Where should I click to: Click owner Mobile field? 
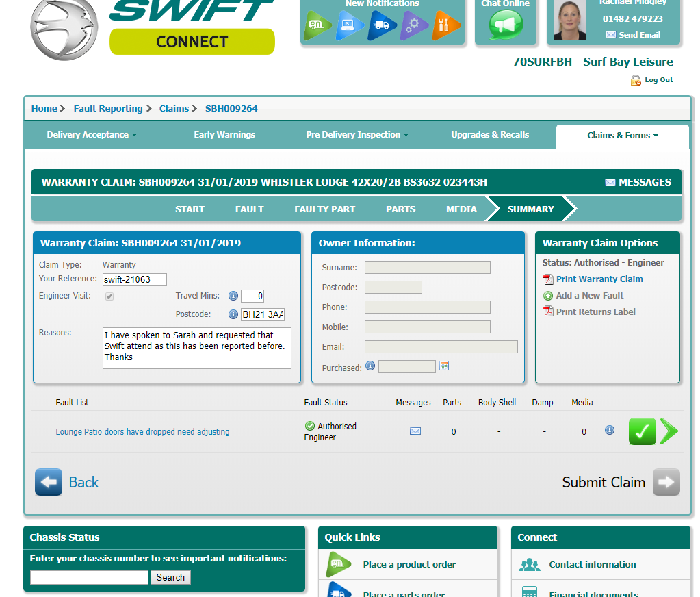(427, 327)
